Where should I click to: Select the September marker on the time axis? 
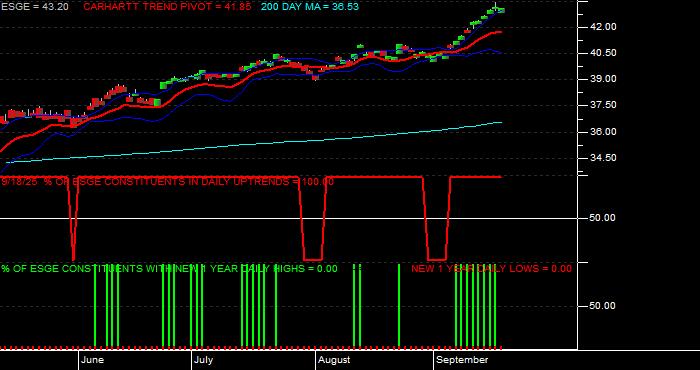click(462, 360)
